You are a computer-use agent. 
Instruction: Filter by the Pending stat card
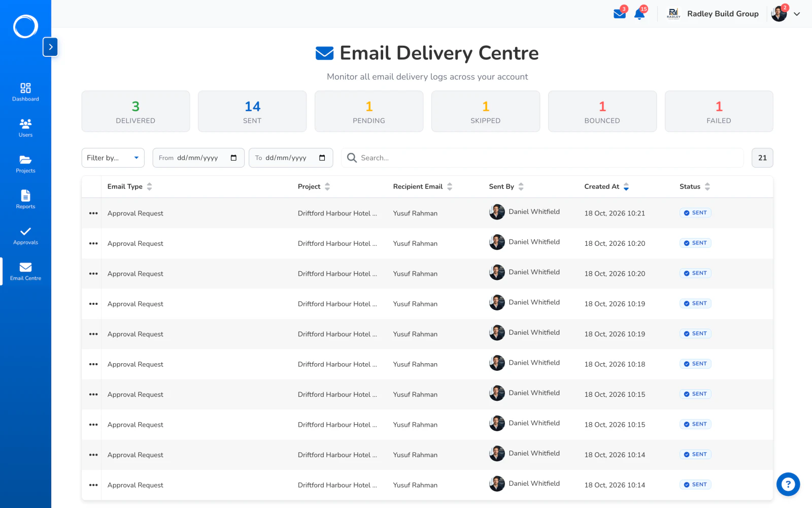[x=369, y=111]
